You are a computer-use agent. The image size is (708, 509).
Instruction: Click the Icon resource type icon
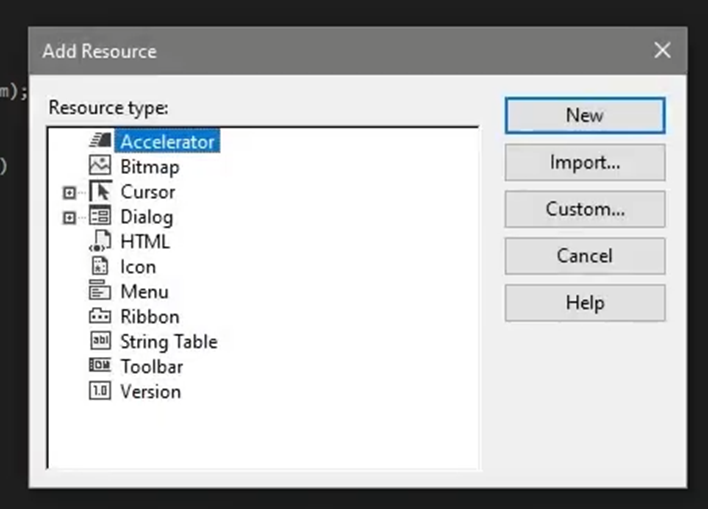coord(100,267)
